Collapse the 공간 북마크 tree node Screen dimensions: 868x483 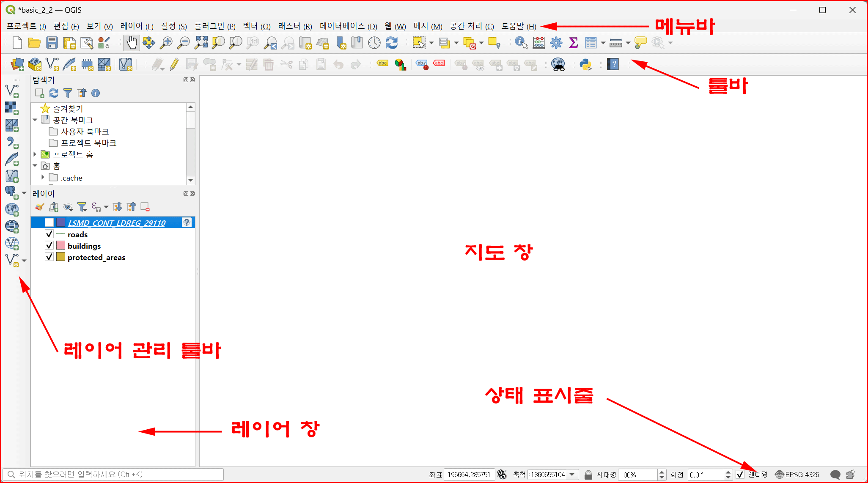click(35, 120)
